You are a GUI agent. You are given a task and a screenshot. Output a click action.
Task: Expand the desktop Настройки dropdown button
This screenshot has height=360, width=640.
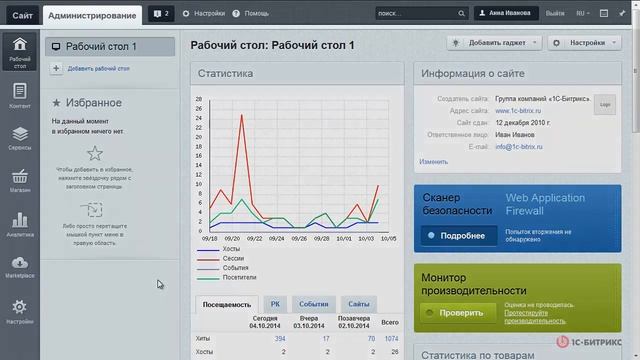click(x=584, y=43)
